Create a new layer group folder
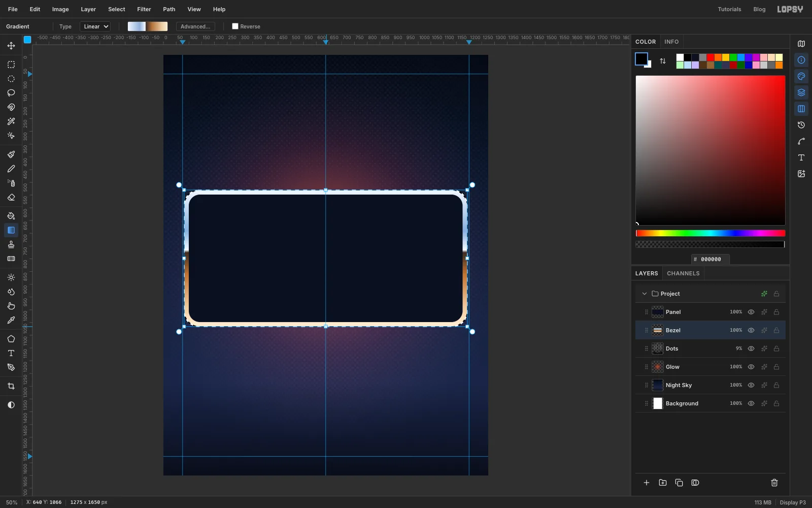The image size is (812, 508). (x=663, y=483)
